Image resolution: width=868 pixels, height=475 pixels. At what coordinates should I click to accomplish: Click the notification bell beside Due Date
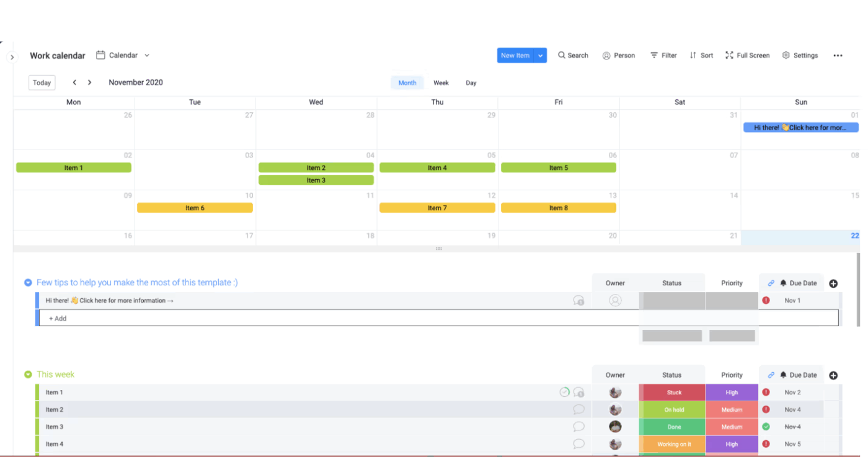point(782,283)
